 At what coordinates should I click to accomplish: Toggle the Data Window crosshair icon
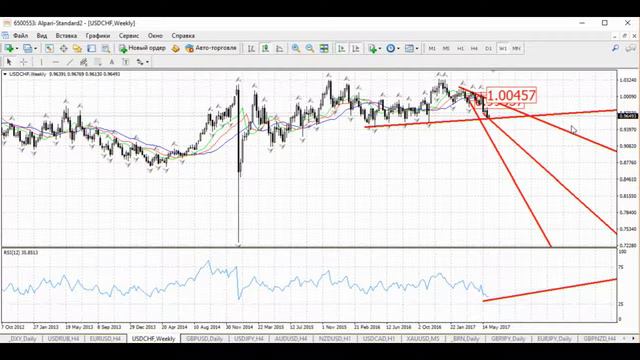(x=64, y=49)
